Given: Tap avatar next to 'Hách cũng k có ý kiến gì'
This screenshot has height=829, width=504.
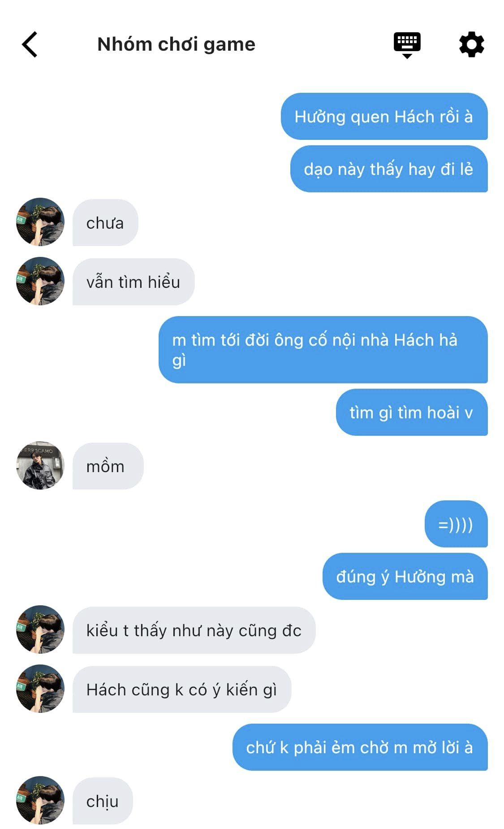Looking at the screenshot, I should tap(40, 689).
